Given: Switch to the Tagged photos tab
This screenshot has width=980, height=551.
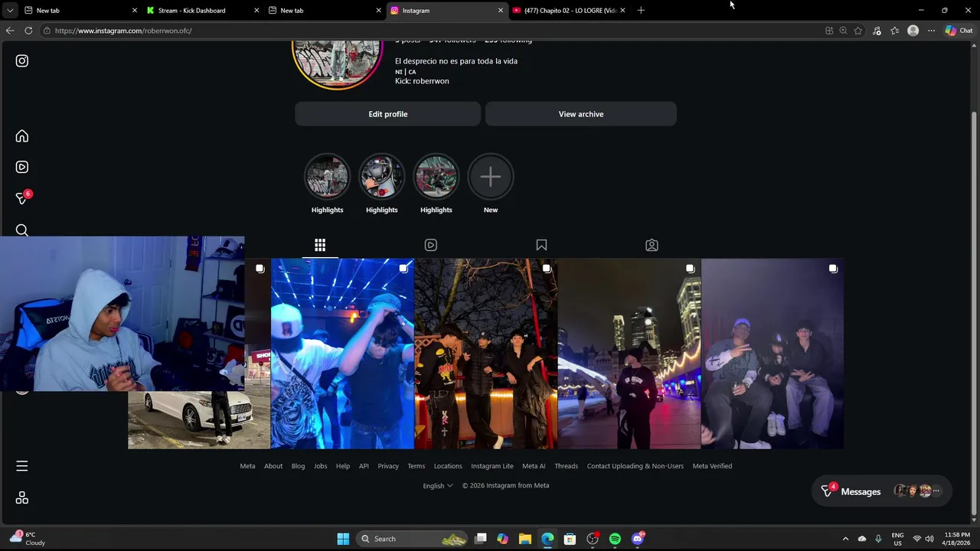Looking at the screenshot, I should [x=652, y=245].
